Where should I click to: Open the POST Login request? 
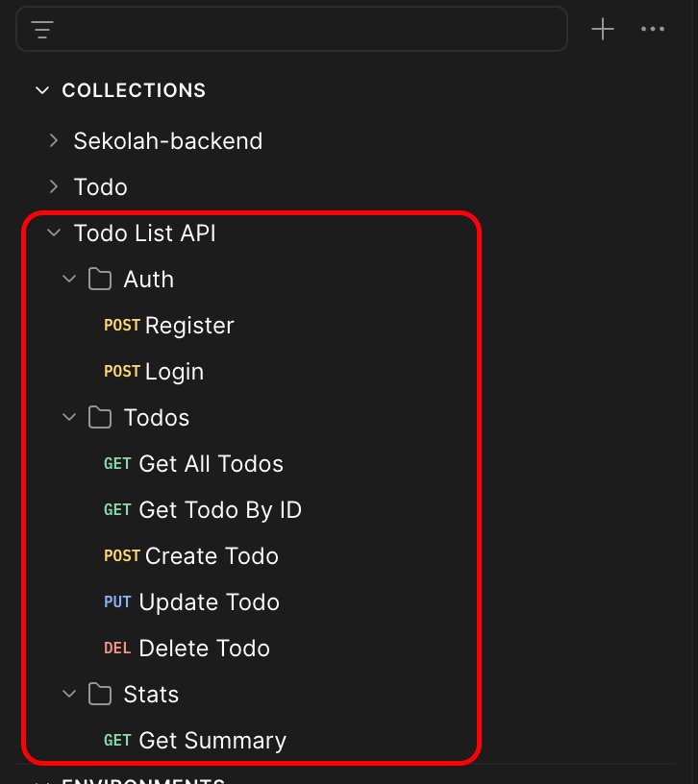point(154,372)
